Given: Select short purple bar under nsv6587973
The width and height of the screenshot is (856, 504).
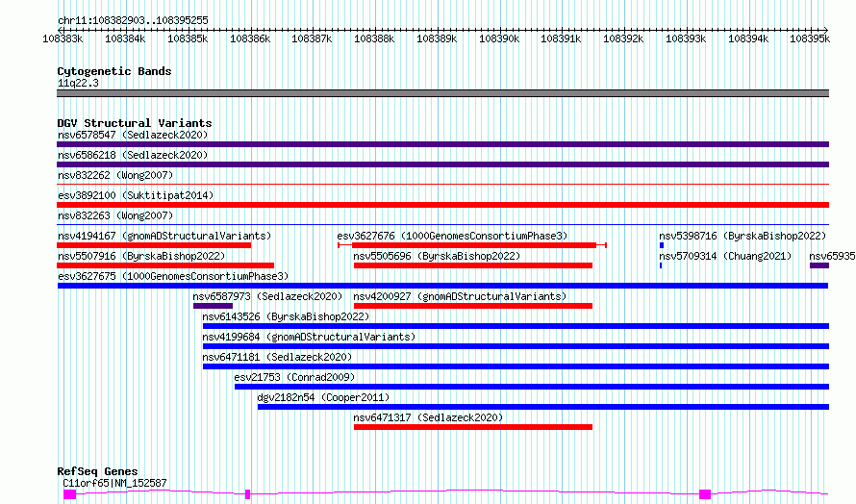Looking at the screenshot, I should click(x=213, y=306).
